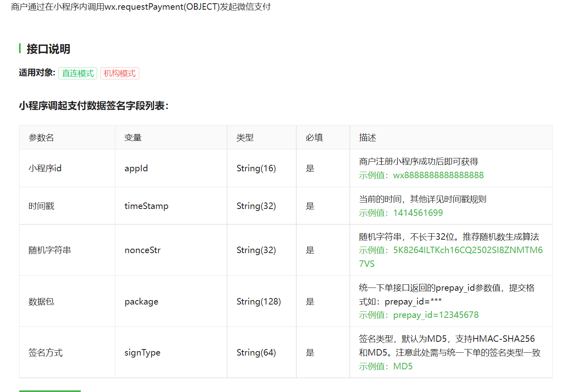The width and height of the screenshot is (587, 392).
Task: Click the 描述 column header
Action: pyautogui.click(x=367, y=137)
